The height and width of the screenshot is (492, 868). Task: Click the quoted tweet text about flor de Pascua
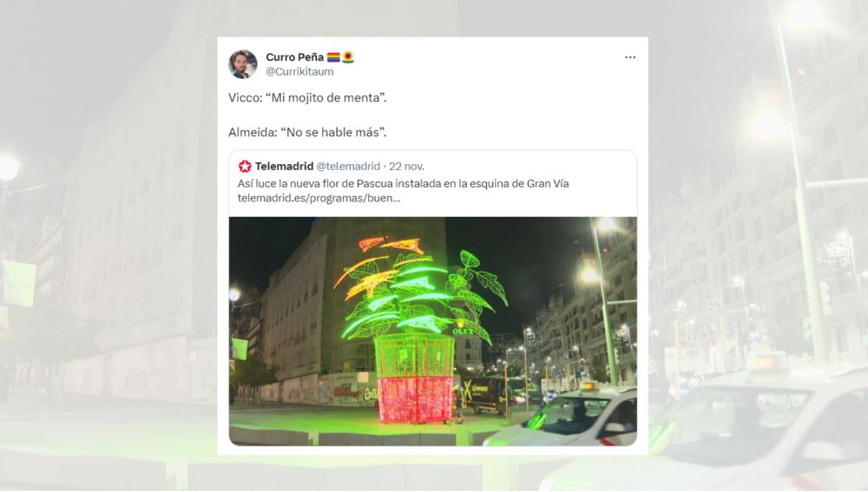click(403, 184)
